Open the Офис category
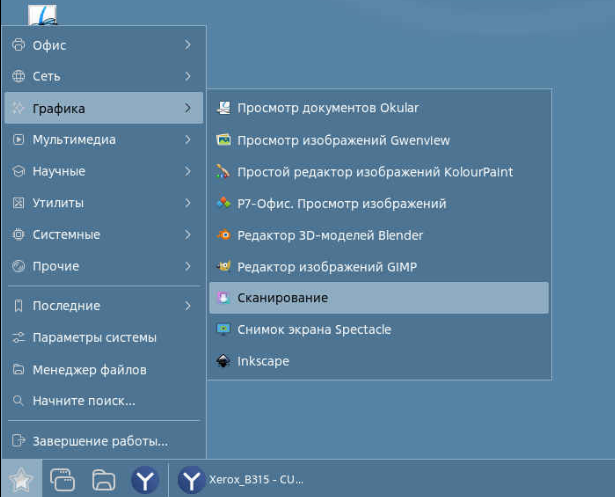 click(x=104, y=45)
